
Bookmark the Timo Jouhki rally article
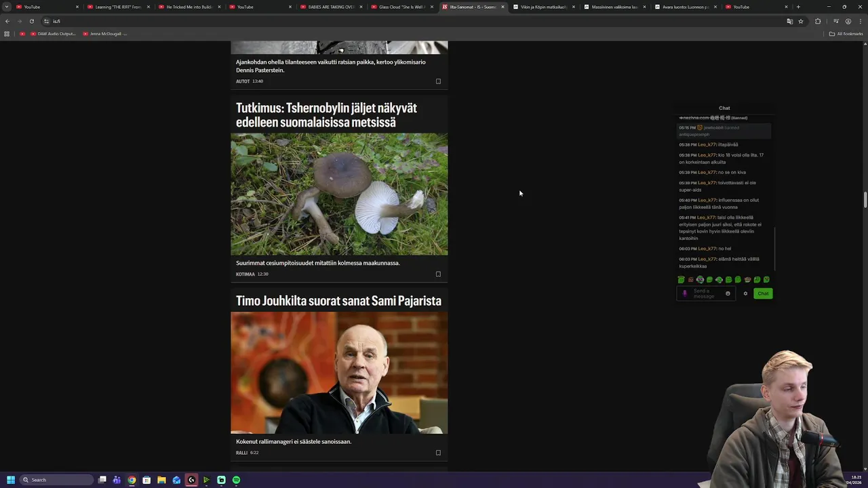pos(438,453)
